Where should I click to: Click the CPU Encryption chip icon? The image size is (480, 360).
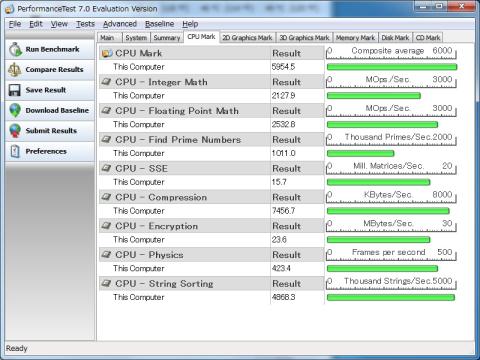point(106,226)
